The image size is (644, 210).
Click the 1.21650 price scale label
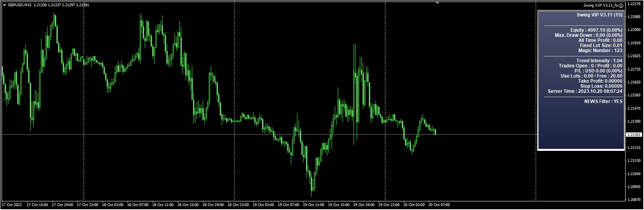[x=634, y=82]
